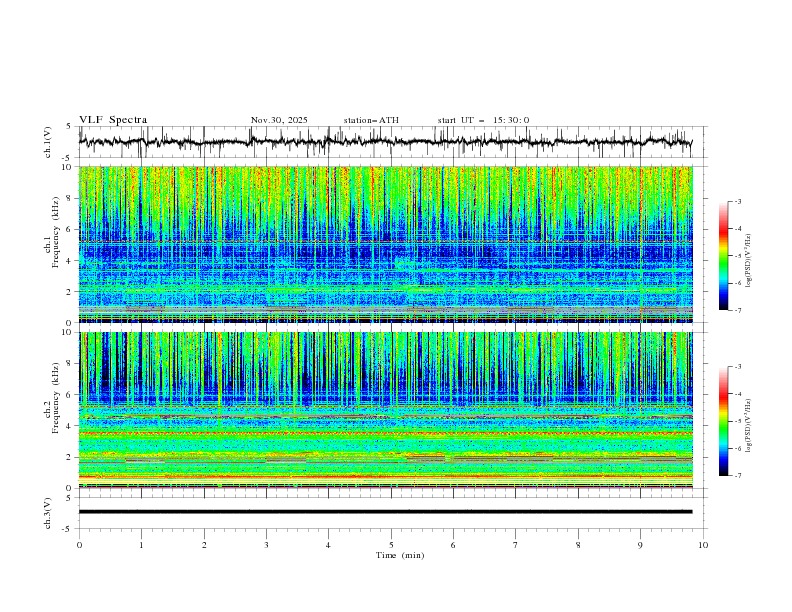Click the "8" kHz tick of ch.1 spectrogram
The height and width of the screenshot is (612, 792).
click(x=70, y=198)
